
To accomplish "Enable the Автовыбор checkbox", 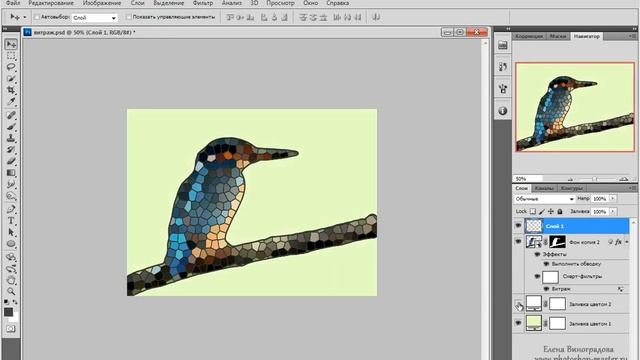I will (37, 17).
